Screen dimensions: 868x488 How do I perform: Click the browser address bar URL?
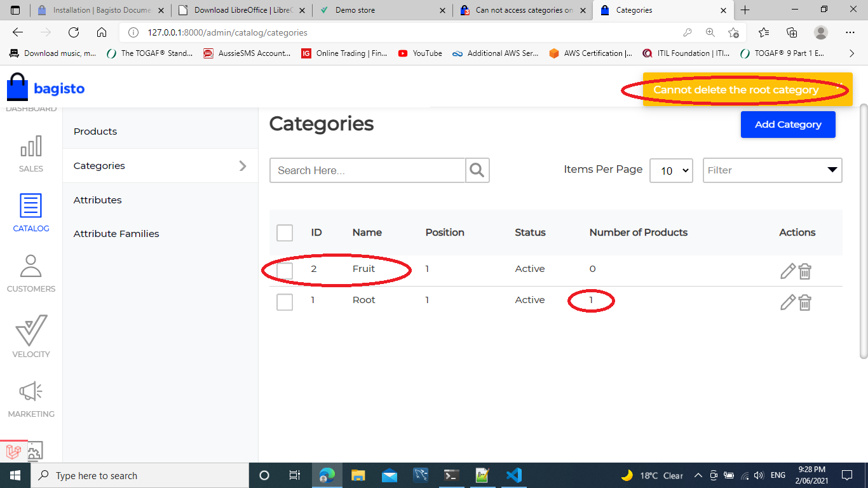[x=227, y=32]
